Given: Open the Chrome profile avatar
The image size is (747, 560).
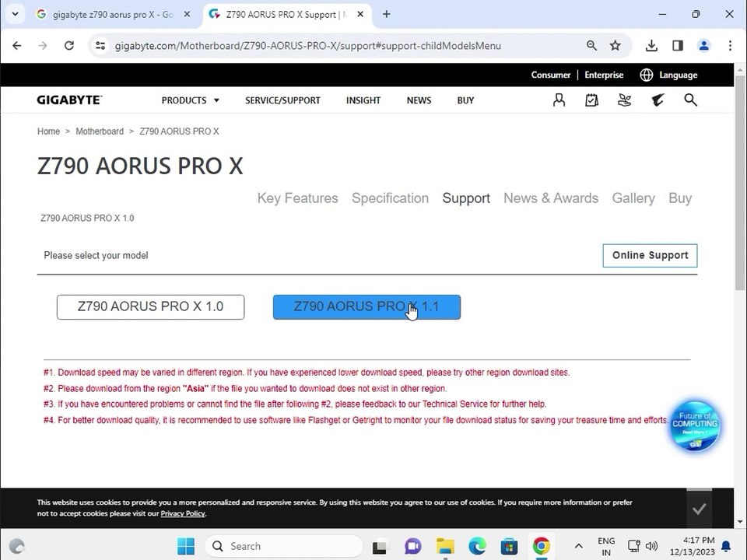Looking at the screenshot, I should (703, 46).
